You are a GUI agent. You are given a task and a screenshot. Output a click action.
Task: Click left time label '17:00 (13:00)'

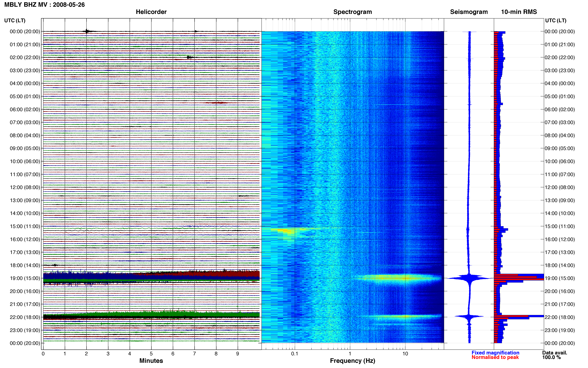(x=25, y=252)
